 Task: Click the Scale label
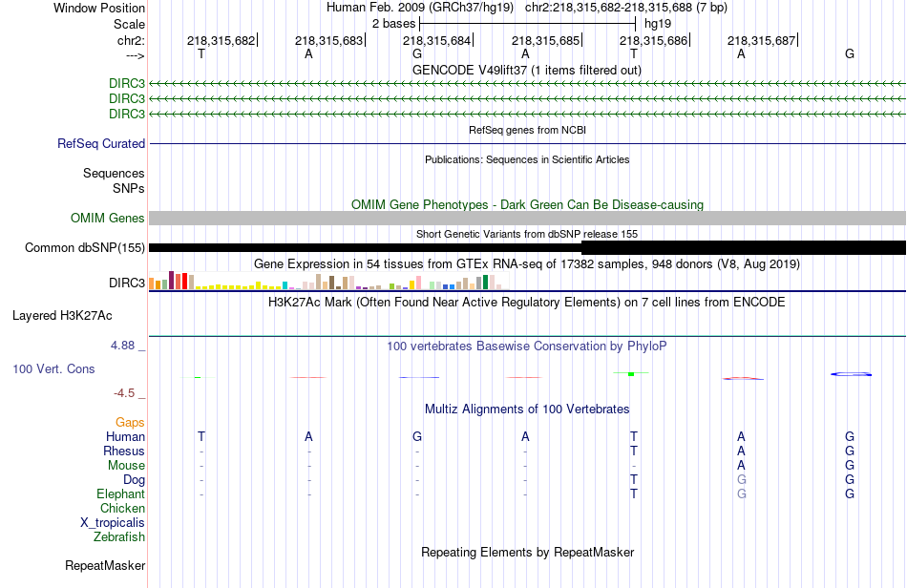click(130, 24)
